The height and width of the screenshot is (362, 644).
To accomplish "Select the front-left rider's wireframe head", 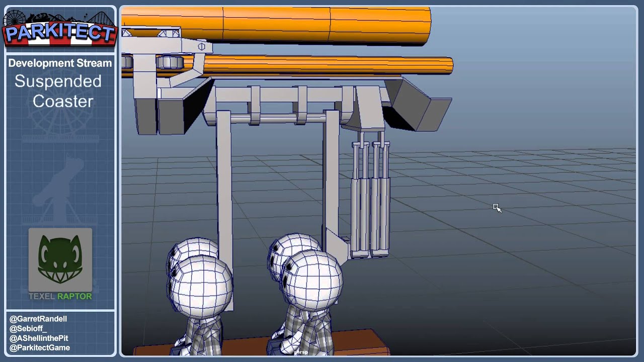I will (x=201, y=286).
